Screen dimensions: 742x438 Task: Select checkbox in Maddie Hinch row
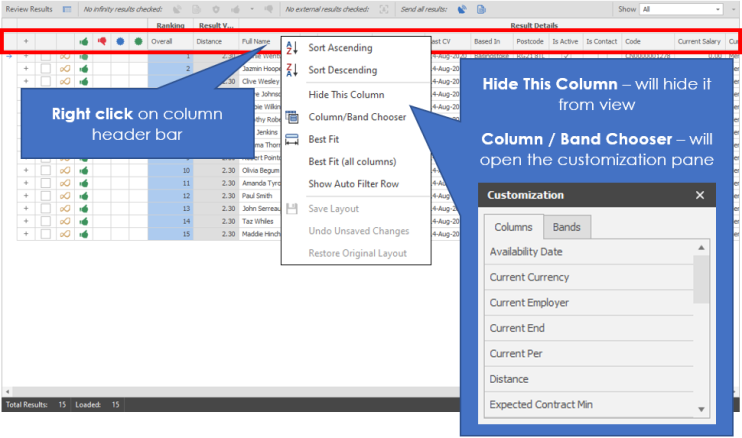(46, 233)
